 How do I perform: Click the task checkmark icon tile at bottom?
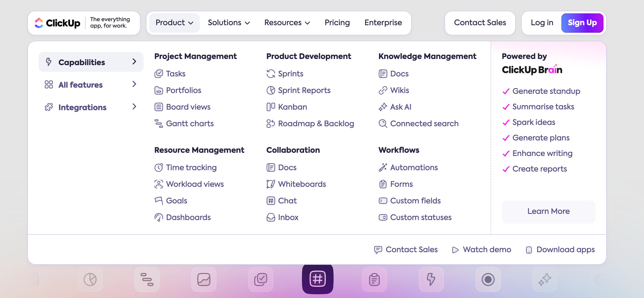[261, 280]
